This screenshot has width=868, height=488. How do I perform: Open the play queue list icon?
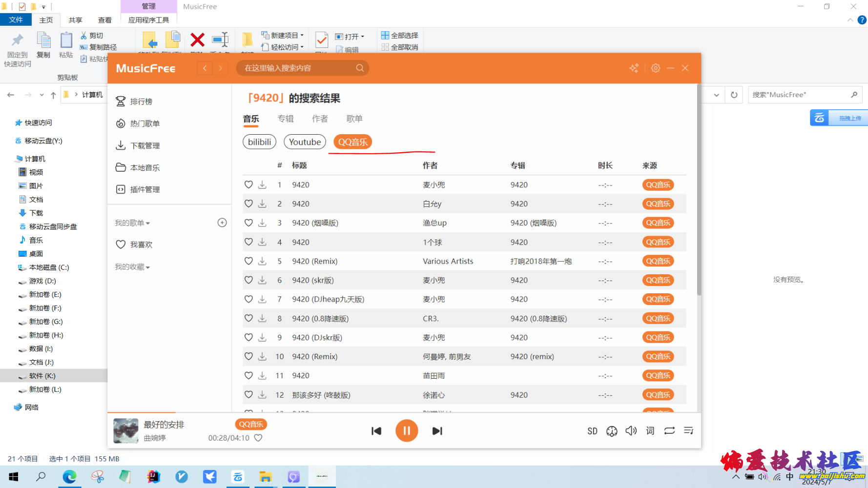pyautogui.click(x=688, y=431)
